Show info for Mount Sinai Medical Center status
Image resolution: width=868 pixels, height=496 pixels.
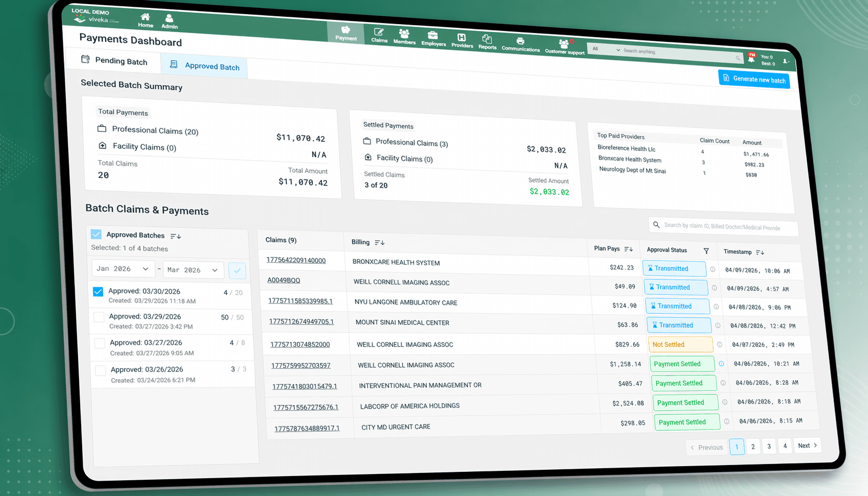[x=717, y=325]
